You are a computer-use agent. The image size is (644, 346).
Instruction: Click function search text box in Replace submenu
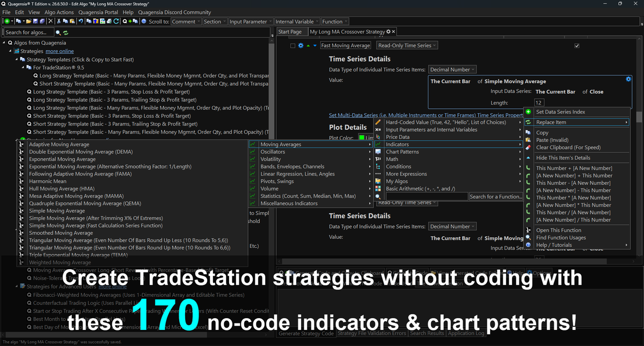pyautogui.click(x=427, y=197)
